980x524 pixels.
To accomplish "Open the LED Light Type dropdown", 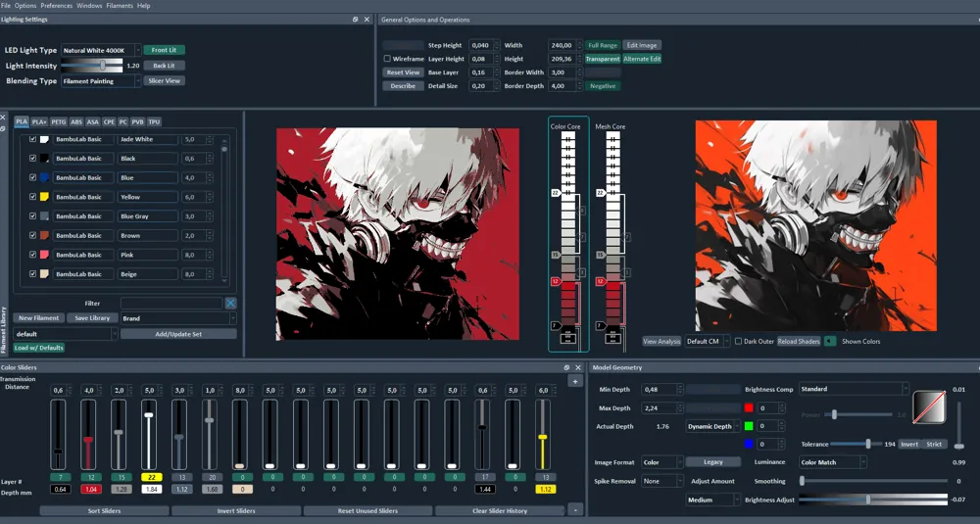I will coord(100,50).
